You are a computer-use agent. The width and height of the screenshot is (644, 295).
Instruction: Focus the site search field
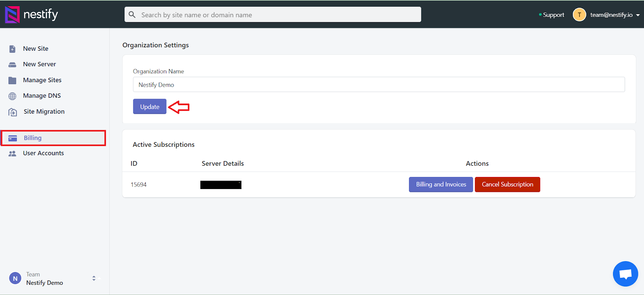tap(273, 15)
